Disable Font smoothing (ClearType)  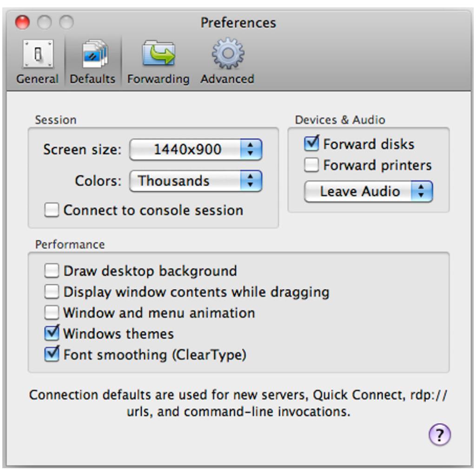pos(52,355)
